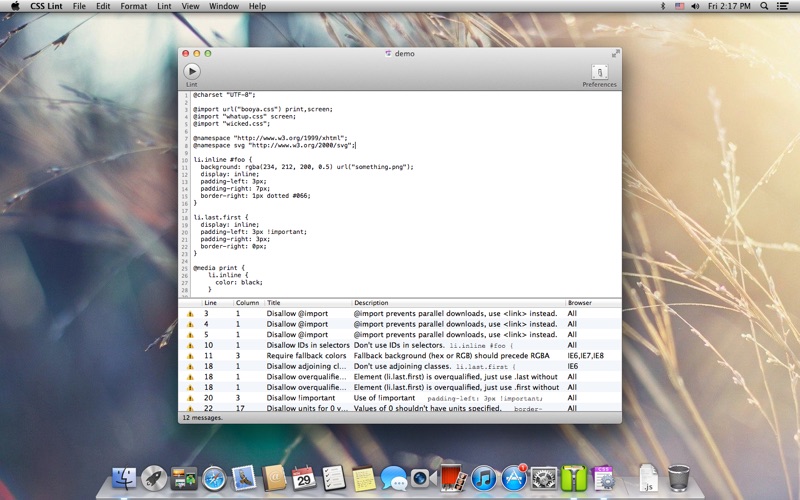Viewport: 800px width, 500px height.
Task: Open Safari from the dock
Action: pos(214,478)
